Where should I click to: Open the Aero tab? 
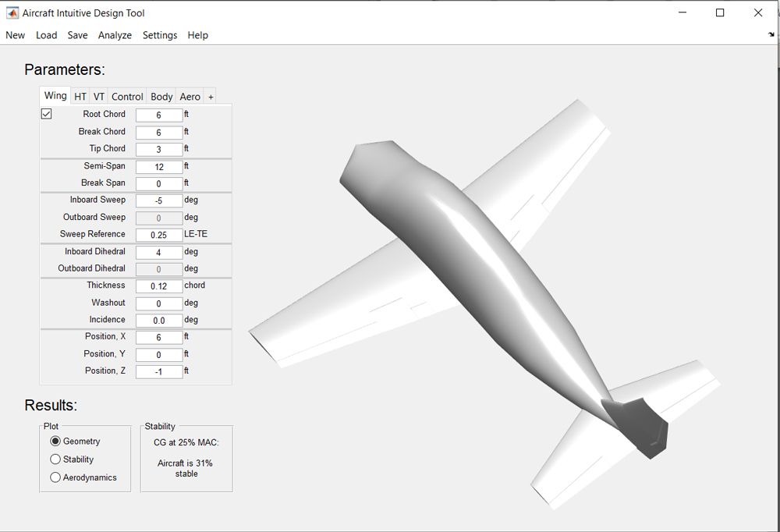pyautogui.click(x=190, y=97)
